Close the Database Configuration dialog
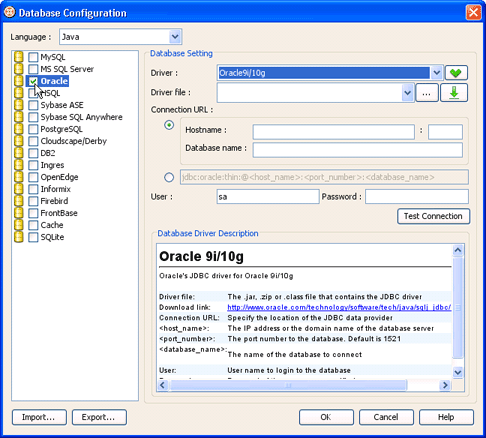Image resolution: width=486 pixels, height=438 pixels. click(473, 13)
